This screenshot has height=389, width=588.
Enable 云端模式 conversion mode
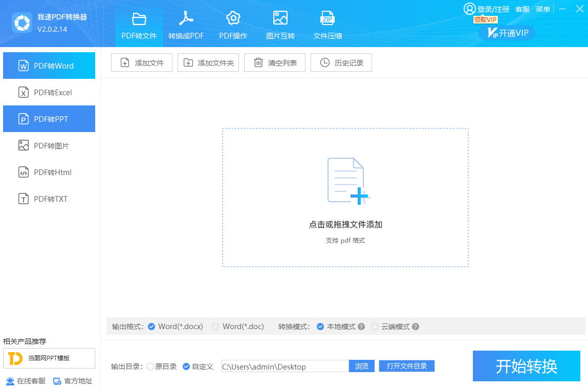coord(375,327)
